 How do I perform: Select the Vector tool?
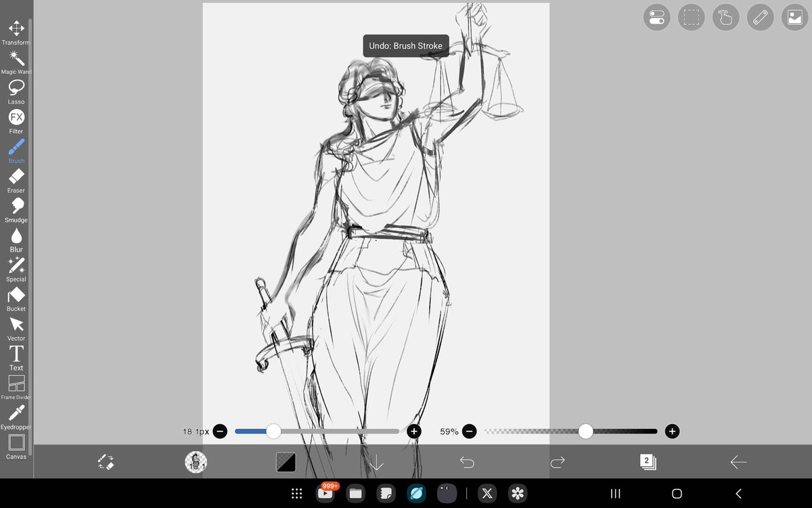[16, 329]
